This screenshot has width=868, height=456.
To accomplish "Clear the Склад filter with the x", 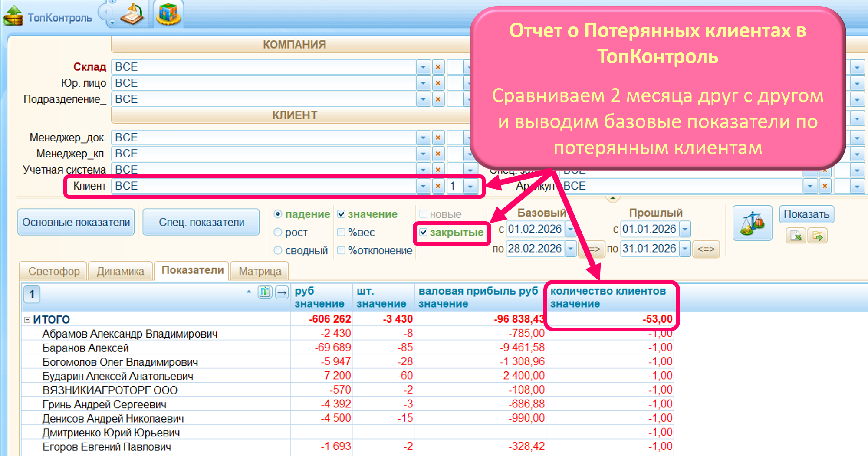I will [x=438, y=67].
